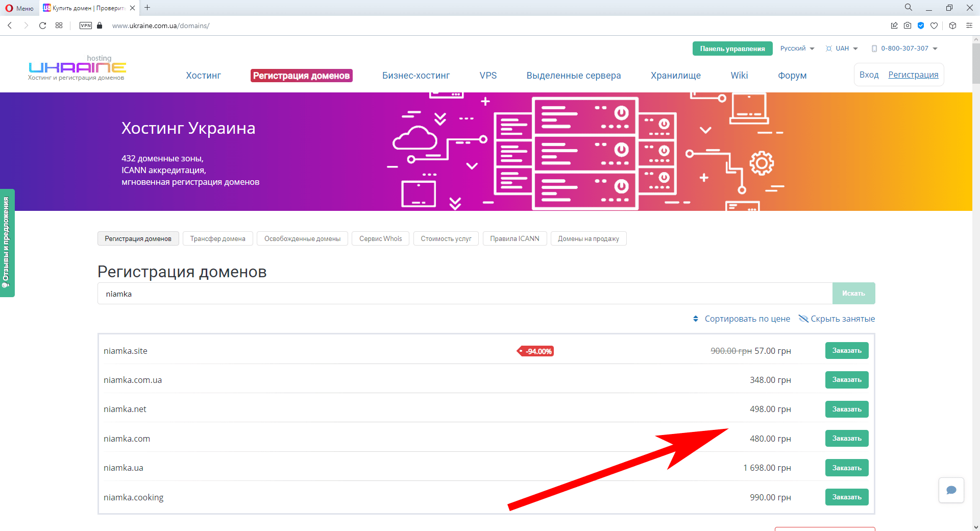The height and width of the screenshot is (531, 980).
Task: Click the domain search field with niamka
Action: click(465, 294)
